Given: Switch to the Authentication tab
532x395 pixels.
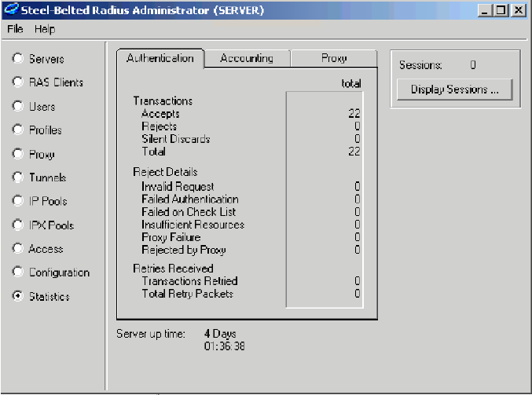Looking at the screenshot, I should [x=160, y=58].
